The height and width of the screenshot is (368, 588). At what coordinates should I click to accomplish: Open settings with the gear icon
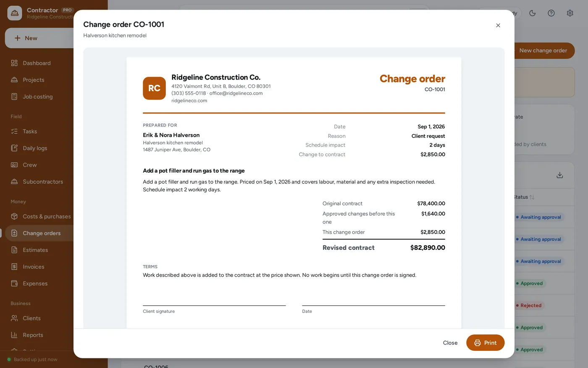click(x=570, y=13)
